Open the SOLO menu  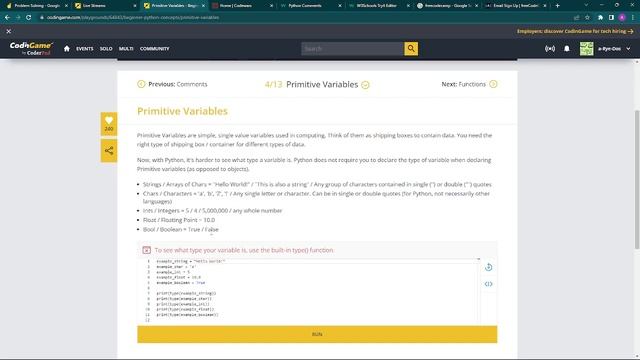point(106,49)
